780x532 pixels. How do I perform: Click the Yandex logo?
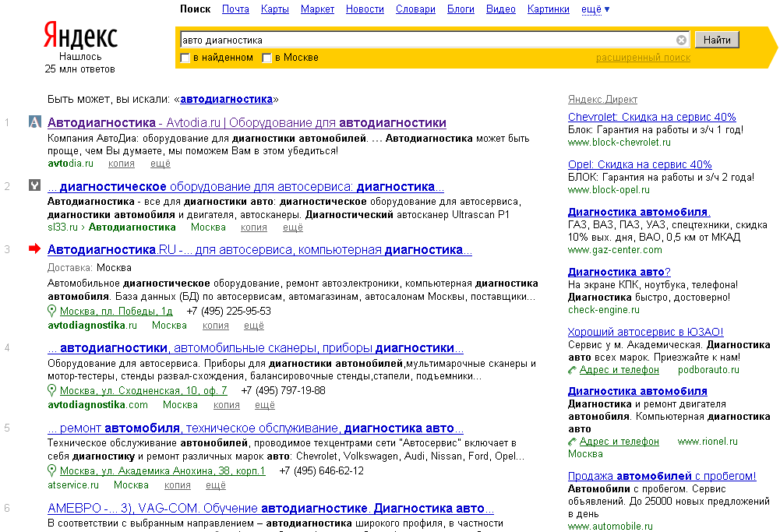[x=80, y=37]
